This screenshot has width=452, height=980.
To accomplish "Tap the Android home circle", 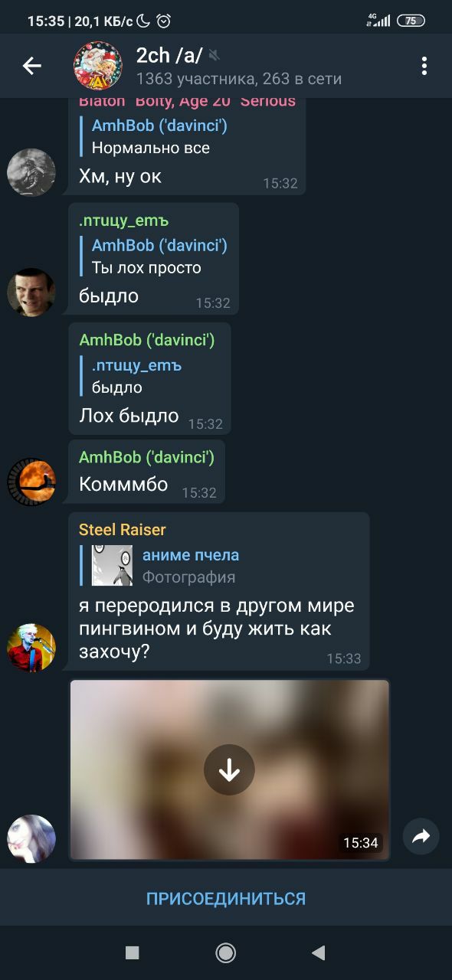I will [225, 952].
